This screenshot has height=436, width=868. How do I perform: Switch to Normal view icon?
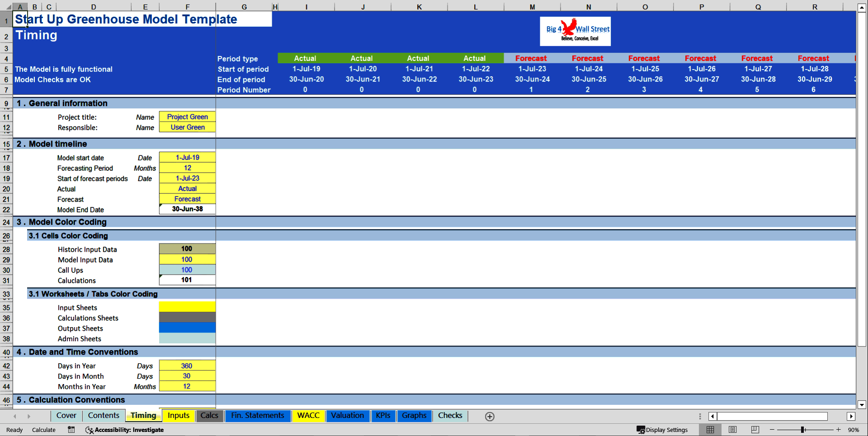pos(710,430)
